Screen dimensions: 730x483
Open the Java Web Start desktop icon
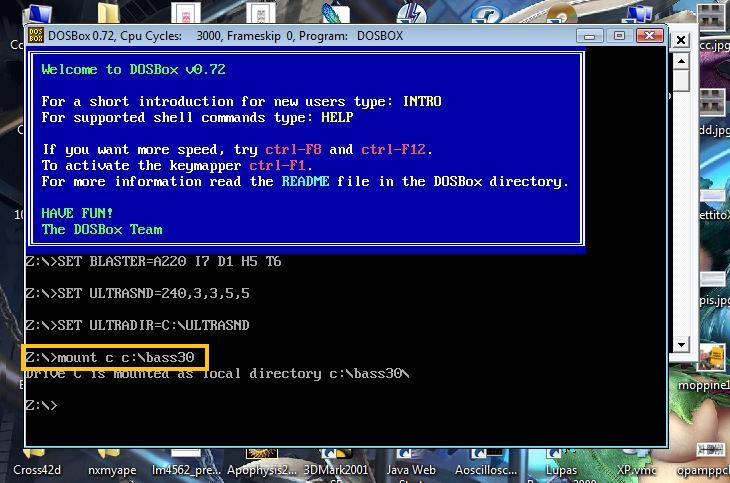tap(411, 466)
